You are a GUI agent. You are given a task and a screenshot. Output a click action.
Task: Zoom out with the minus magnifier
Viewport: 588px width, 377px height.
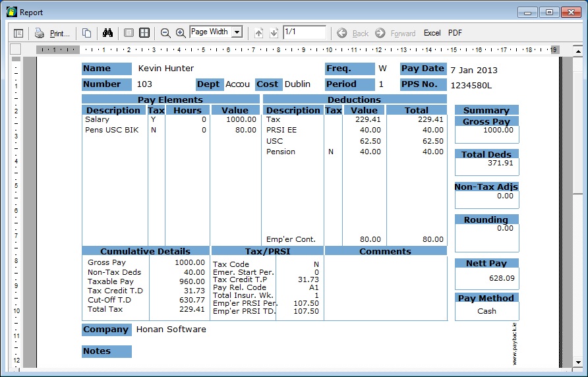(x=165, y=33)
